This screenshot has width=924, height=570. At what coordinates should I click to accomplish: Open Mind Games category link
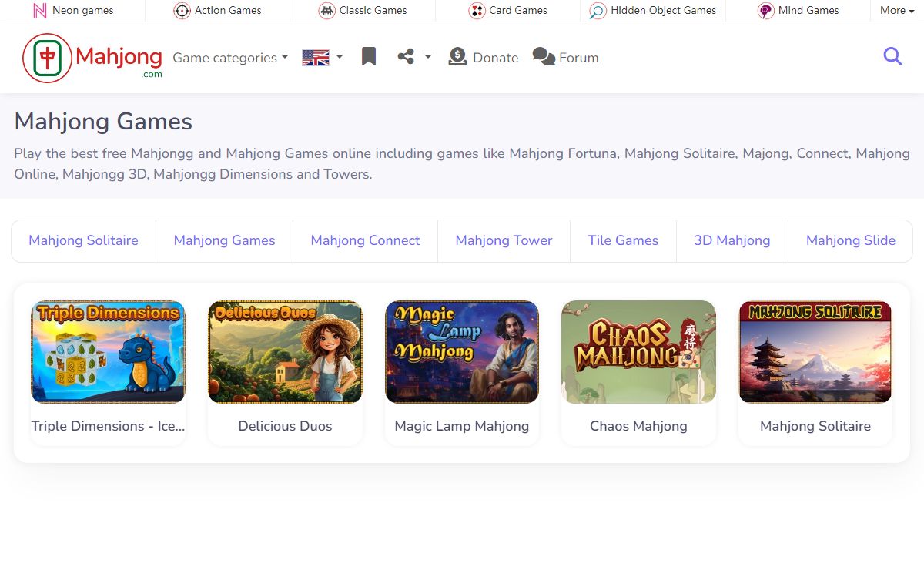[x=808, y=11]
